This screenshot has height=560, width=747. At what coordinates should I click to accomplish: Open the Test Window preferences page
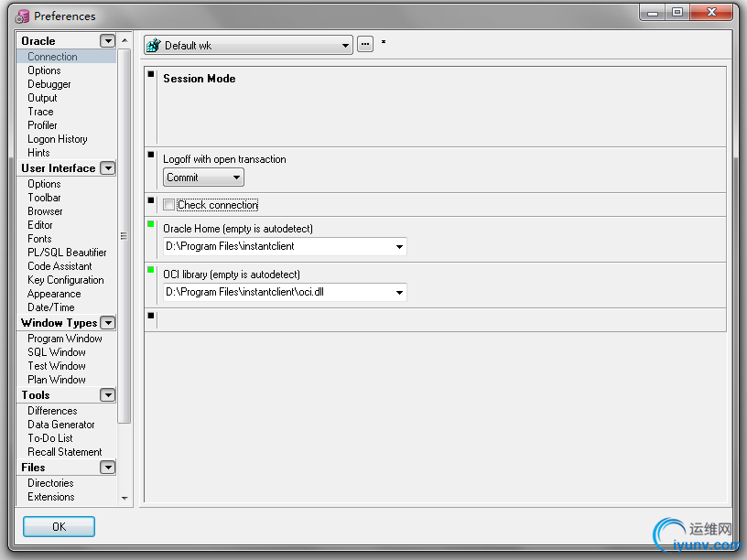point(57,366)
